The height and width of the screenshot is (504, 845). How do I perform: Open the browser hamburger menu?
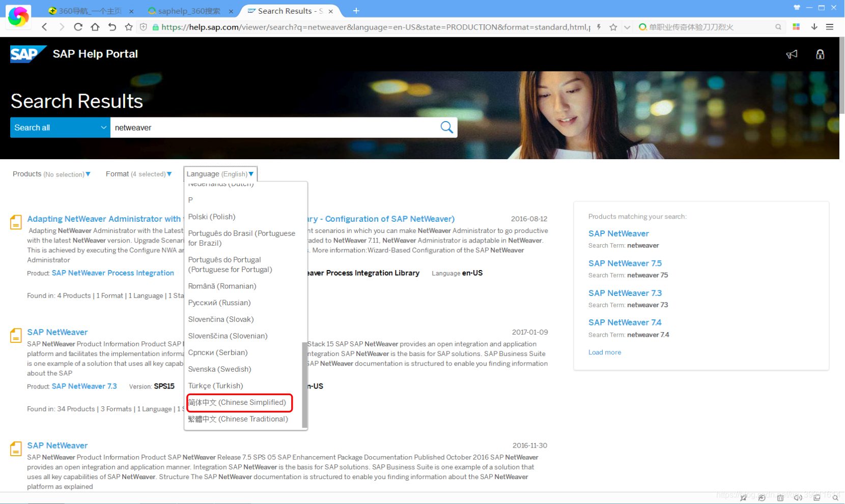click(830, 27)
